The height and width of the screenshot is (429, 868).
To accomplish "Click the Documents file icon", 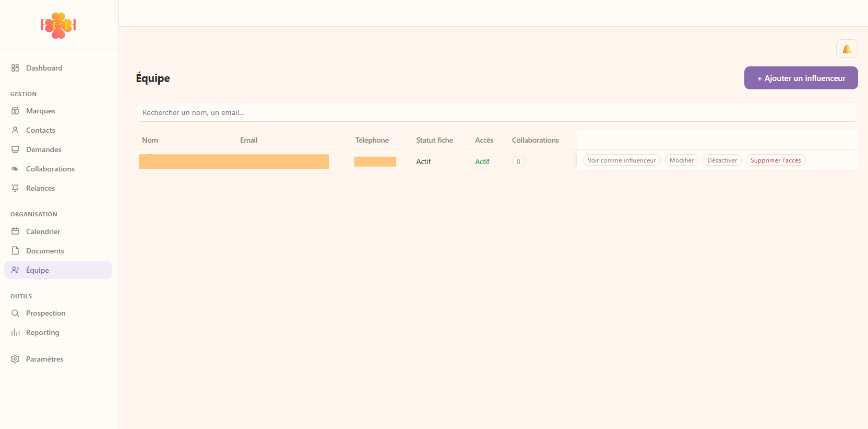I will [15, 251].
